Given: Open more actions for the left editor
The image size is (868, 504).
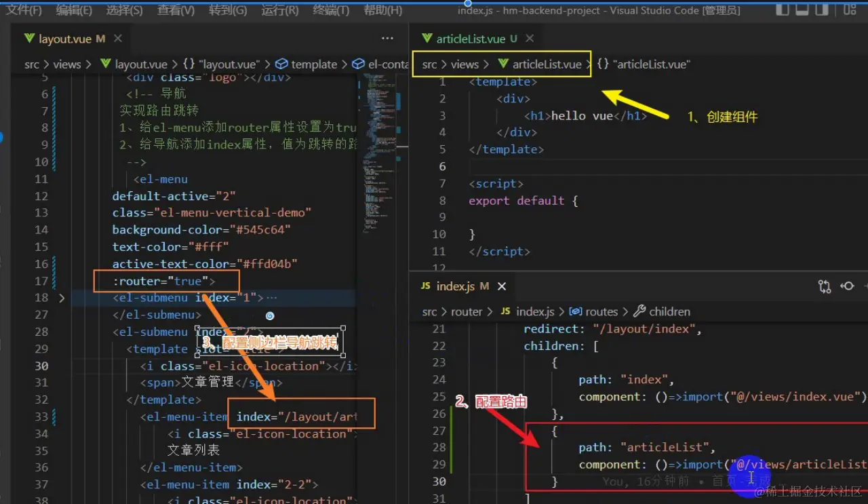Looking at the screenshot, I should coord(387,39).
